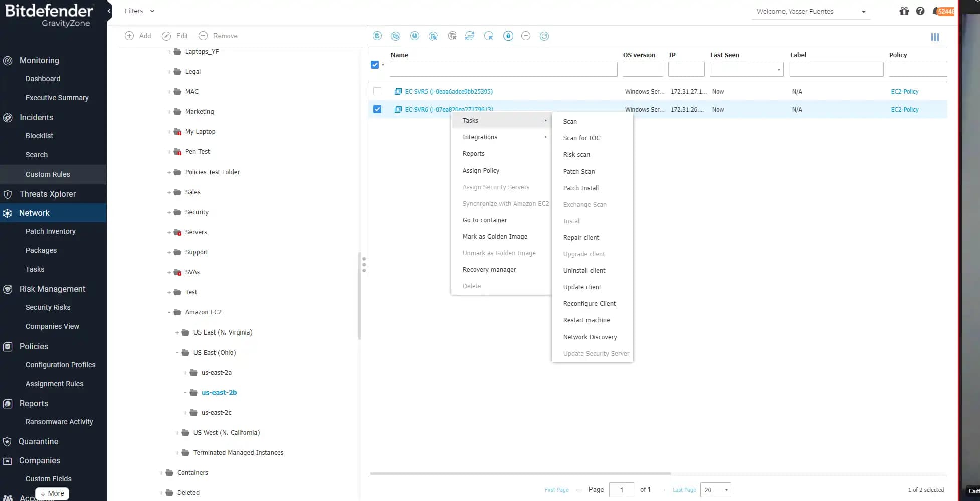Open the EC2-Policy link for EC-SVR5
The height and width of the screenshot is (501, 980).
point(904,91)
